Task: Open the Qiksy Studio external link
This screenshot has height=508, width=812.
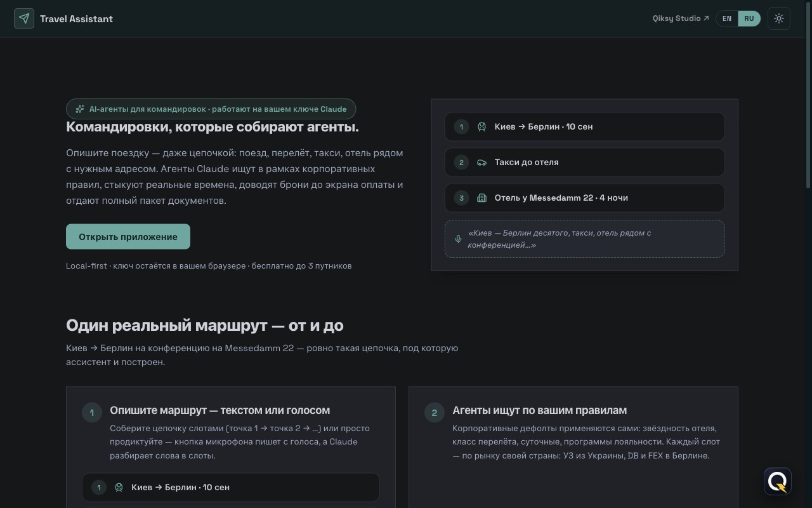Action: point(681,18)
